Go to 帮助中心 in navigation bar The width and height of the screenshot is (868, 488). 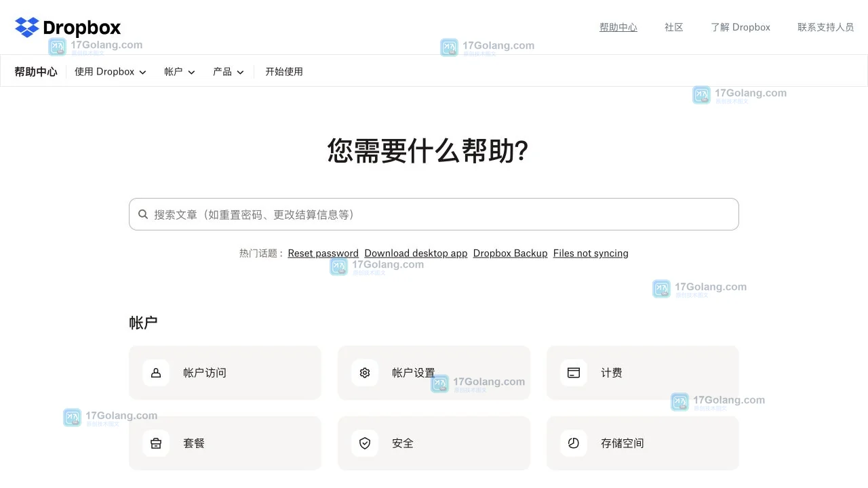pos(36,71)
